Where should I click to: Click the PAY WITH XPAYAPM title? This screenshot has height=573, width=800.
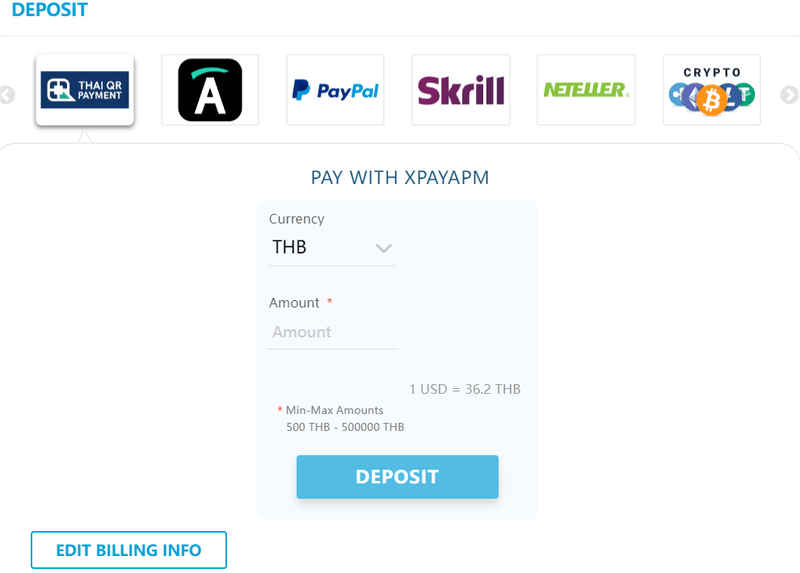[400, 178]
